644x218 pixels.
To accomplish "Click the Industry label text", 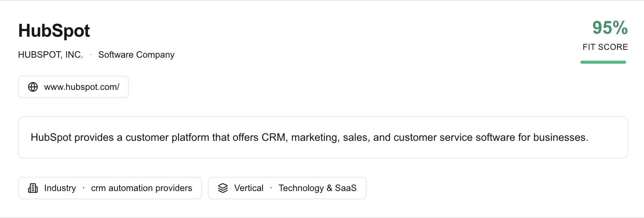I will pos(60,188).
